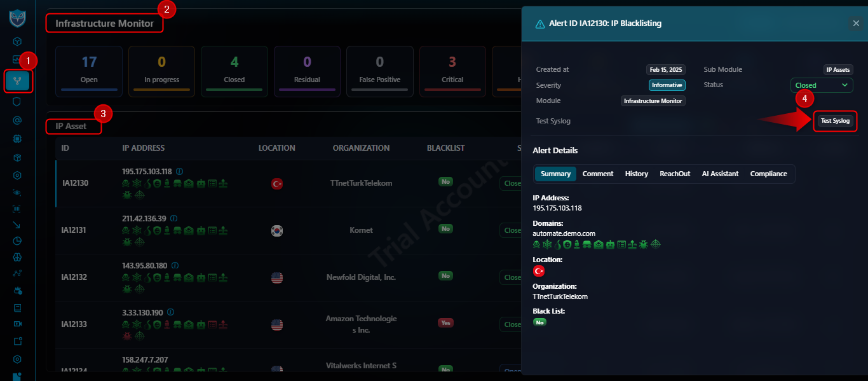The image size is (868, 381).
Task: Click TTnetTurkTelekom in the table row
Action: [361, 183]
